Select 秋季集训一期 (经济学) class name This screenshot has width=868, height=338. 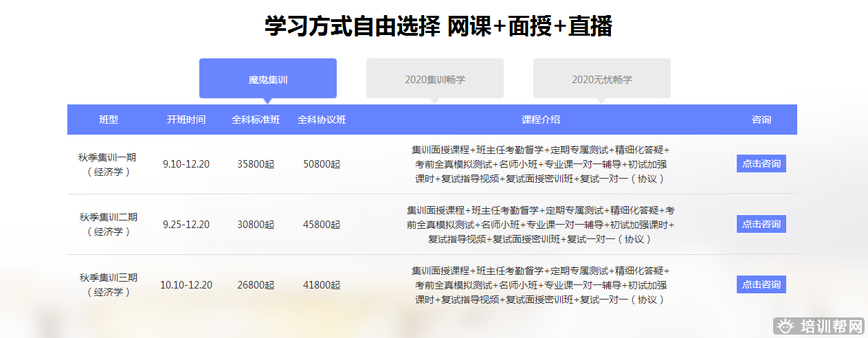109,164
